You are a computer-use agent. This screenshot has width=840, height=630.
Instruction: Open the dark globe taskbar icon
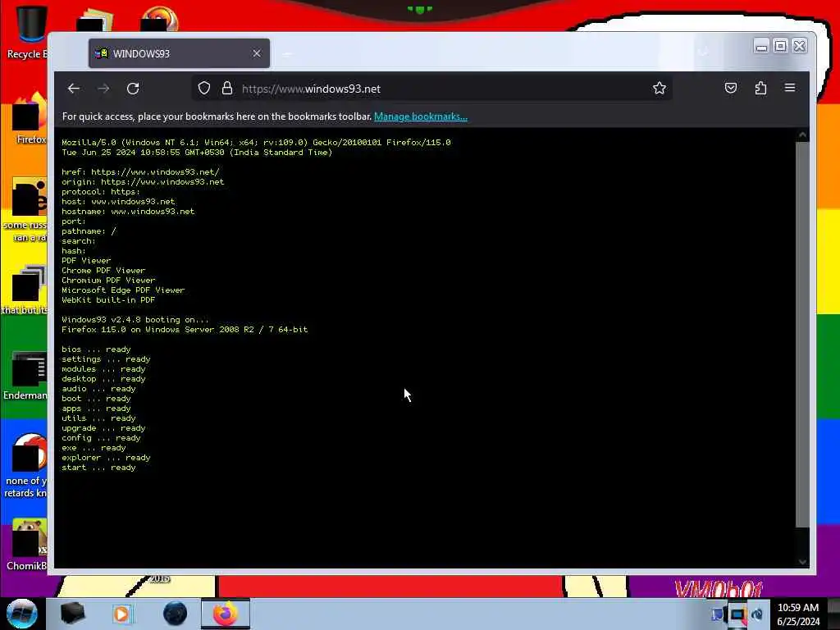click(x=176, y=614)
